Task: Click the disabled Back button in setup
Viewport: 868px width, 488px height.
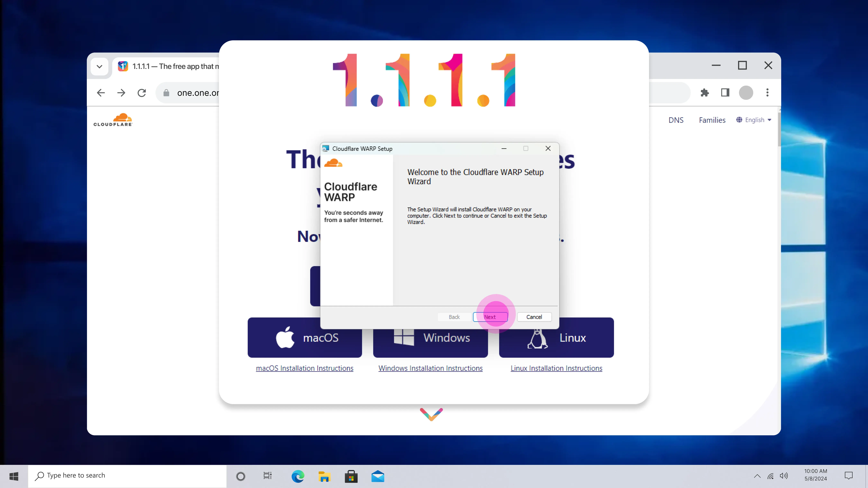Action: [454, 317]
